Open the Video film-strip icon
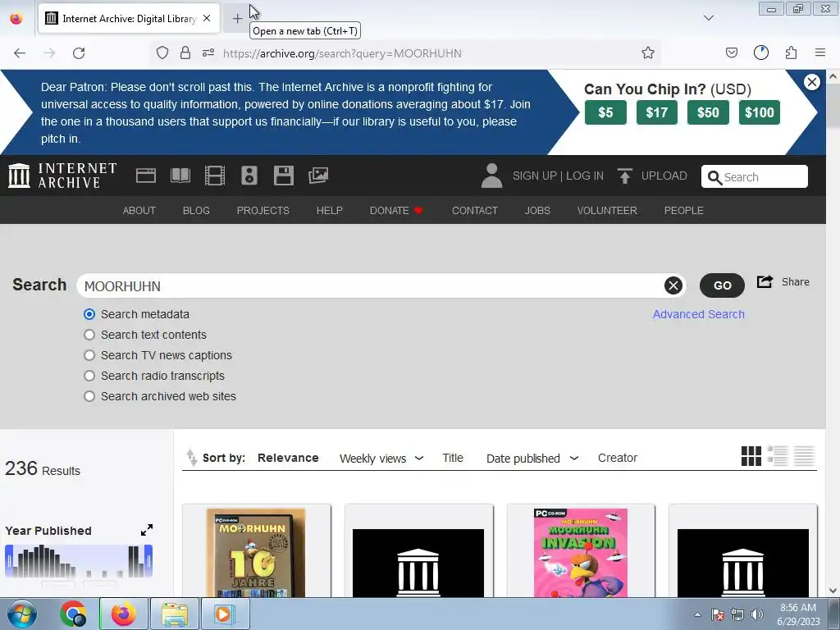 (215, 176)
